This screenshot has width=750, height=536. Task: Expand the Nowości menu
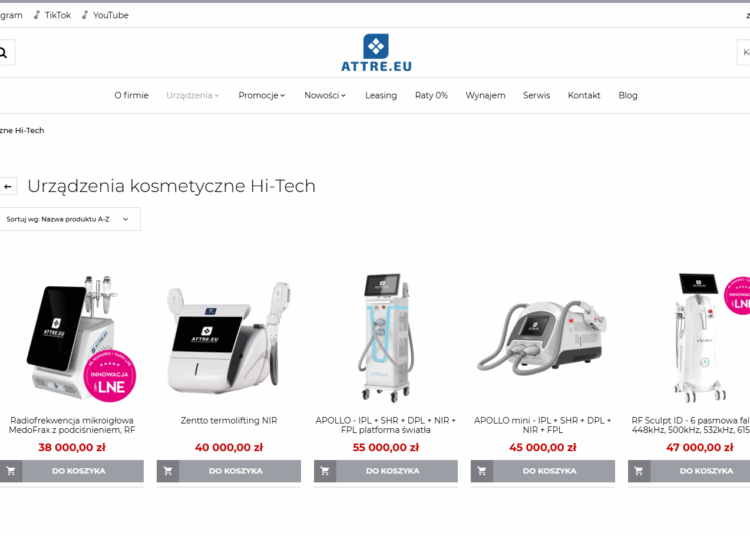pyautogui.click(x=325, y=95)
